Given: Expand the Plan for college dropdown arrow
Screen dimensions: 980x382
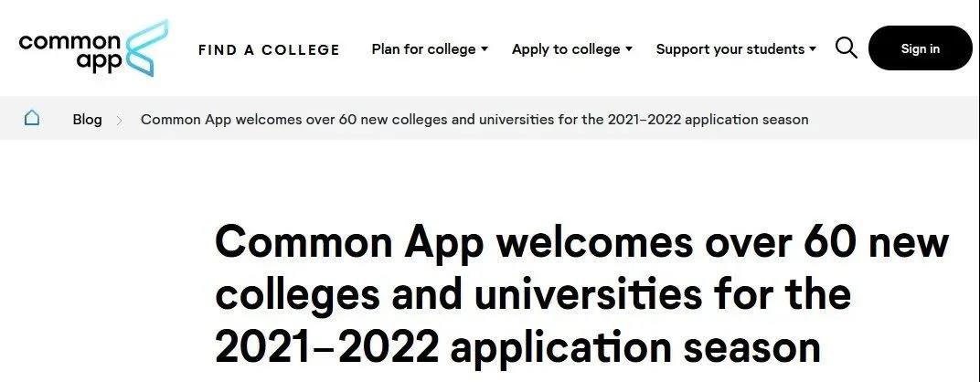Looking at the screenshot, I should click(485, 49).
